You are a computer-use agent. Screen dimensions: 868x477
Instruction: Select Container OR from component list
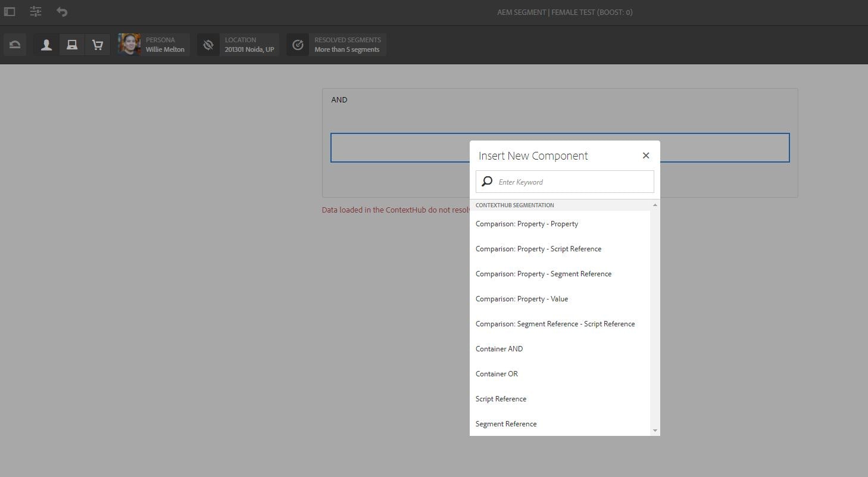(497, 373)
